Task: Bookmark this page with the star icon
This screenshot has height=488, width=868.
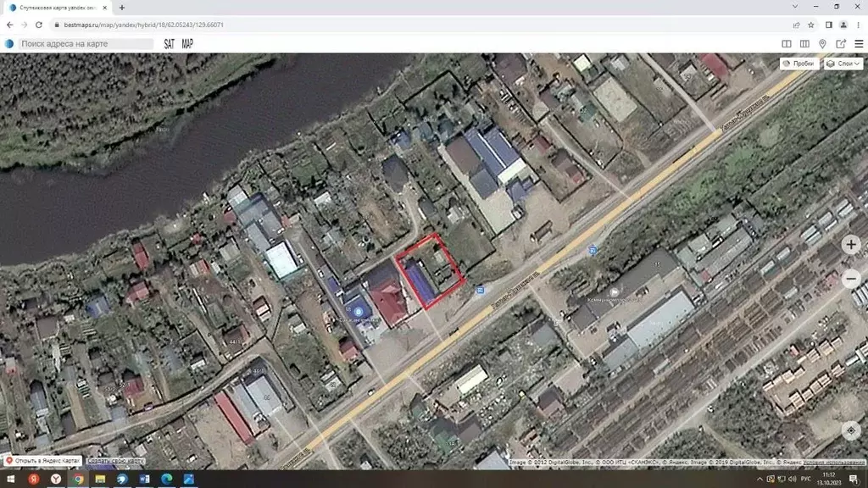Action: (x=811, y=25)
